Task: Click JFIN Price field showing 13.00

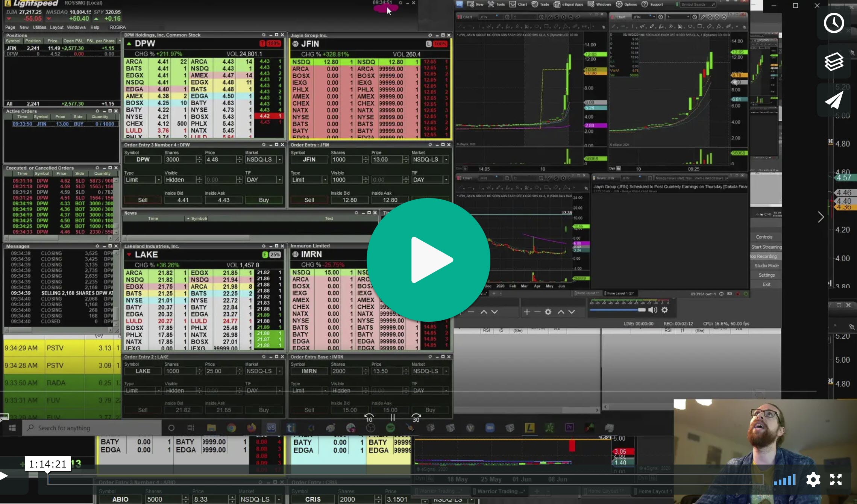Action: coord(387,160)
